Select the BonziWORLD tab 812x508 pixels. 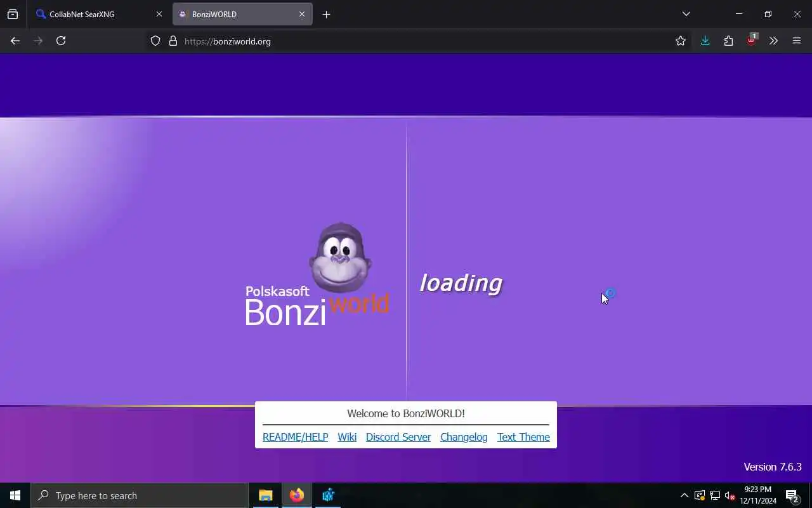pos(242,14)
